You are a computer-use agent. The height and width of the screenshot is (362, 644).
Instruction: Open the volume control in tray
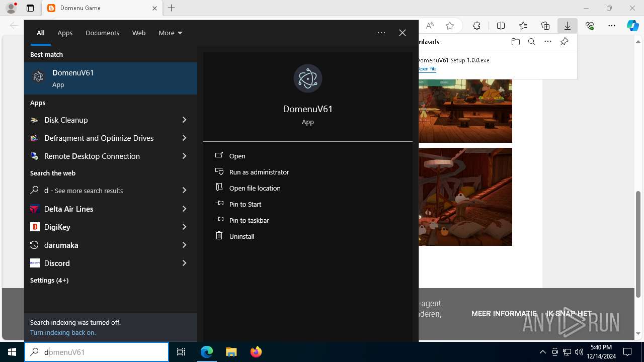click(x=579, y=352)
